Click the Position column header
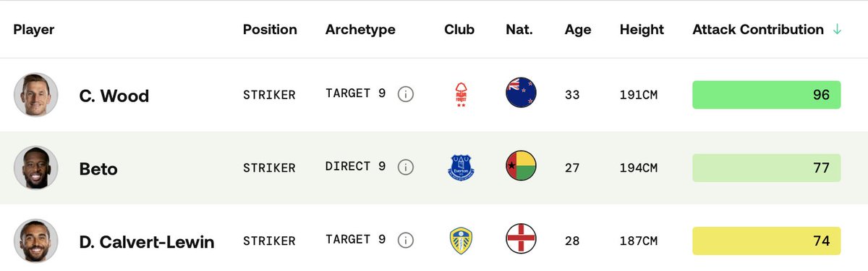The width and height of the screenshot is (868, 271). pos(270,30)
